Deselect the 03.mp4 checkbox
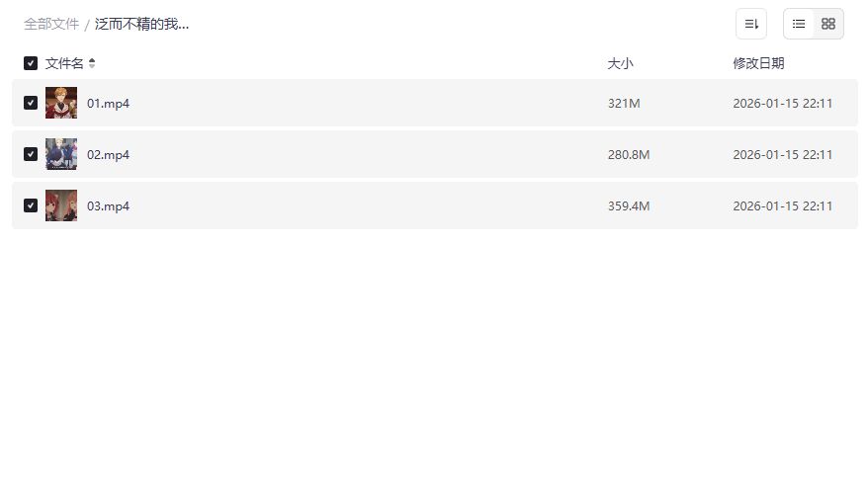 click(x=31, y=205)
